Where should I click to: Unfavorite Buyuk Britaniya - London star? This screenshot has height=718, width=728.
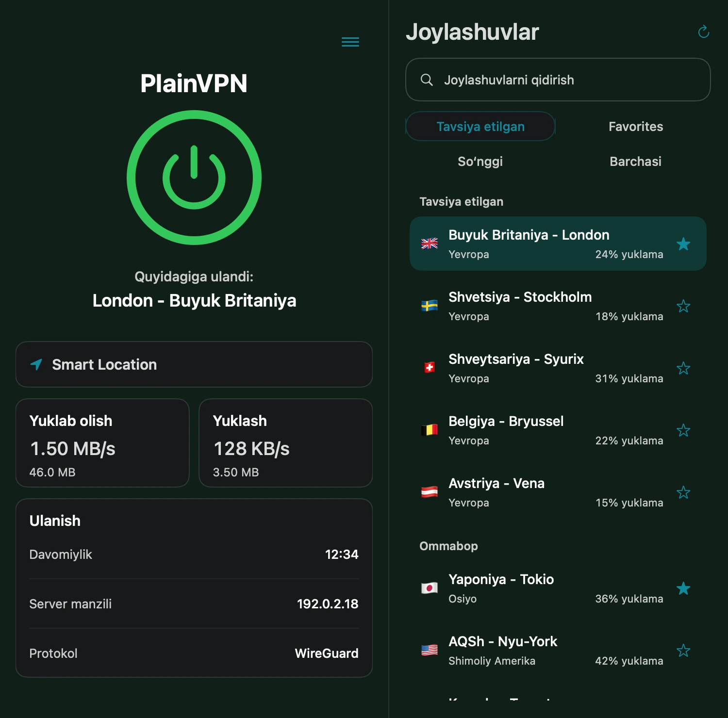(683, 244)
